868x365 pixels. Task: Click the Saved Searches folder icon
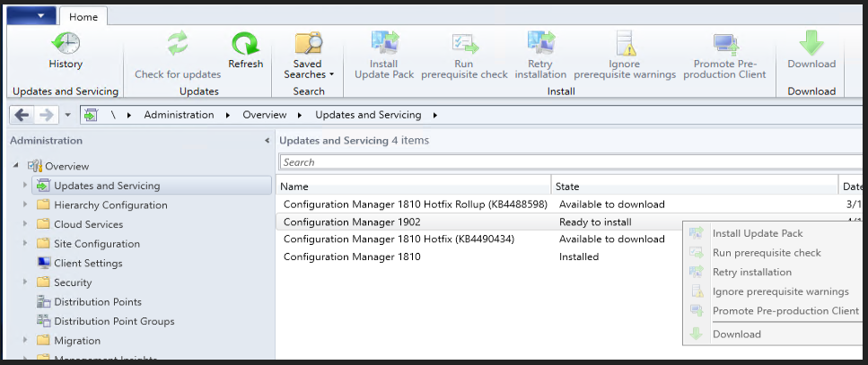[x=309, y=44]
